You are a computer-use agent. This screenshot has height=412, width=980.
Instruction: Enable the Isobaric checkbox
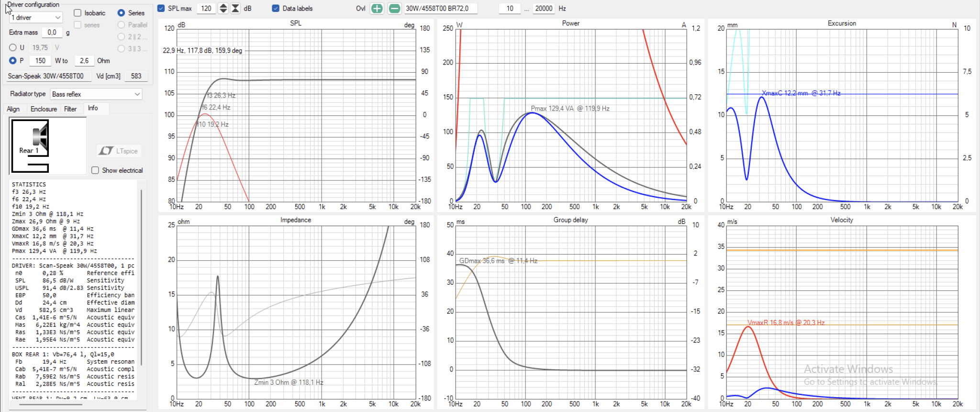(78, 13)
